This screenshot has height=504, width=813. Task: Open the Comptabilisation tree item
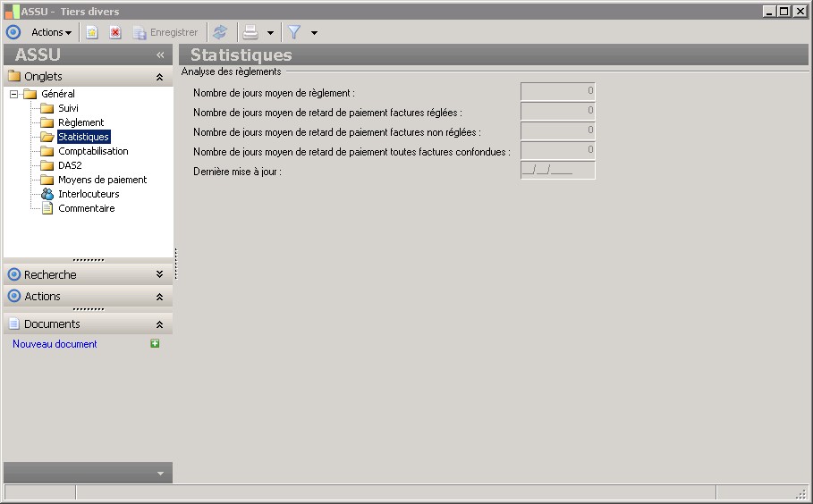point(93,151)
